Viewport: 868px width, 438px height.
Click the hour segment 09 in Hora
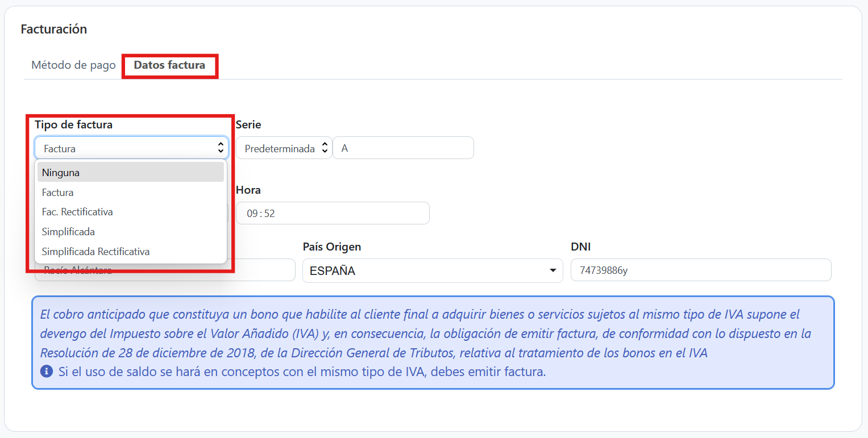252,214
